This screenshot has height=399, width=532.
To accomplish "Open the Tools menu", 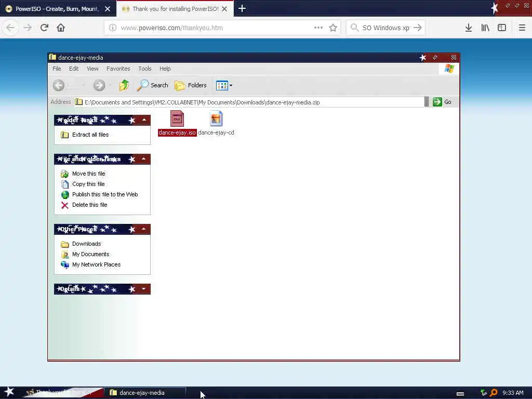I will click(145, 69).
